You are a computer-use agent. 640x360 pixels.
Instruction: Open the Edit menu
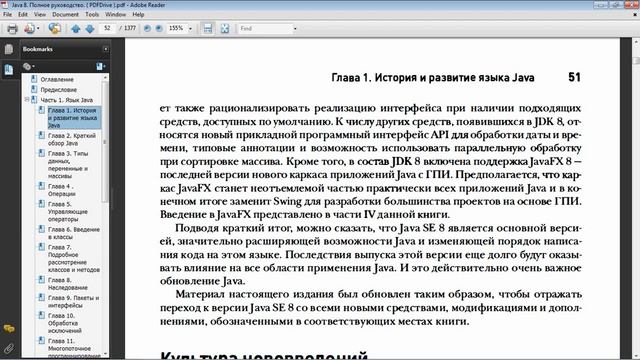pos(23,14)
